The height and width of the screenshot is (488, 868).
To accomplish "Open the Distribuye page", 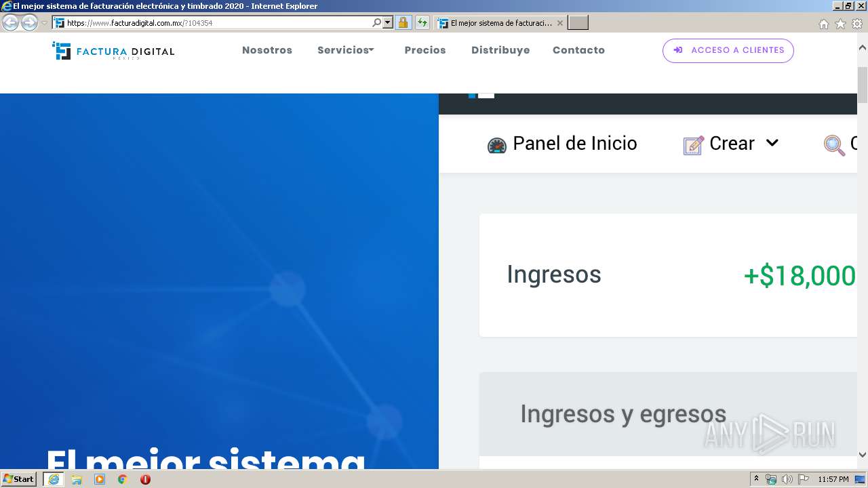I will coord(500,50).
